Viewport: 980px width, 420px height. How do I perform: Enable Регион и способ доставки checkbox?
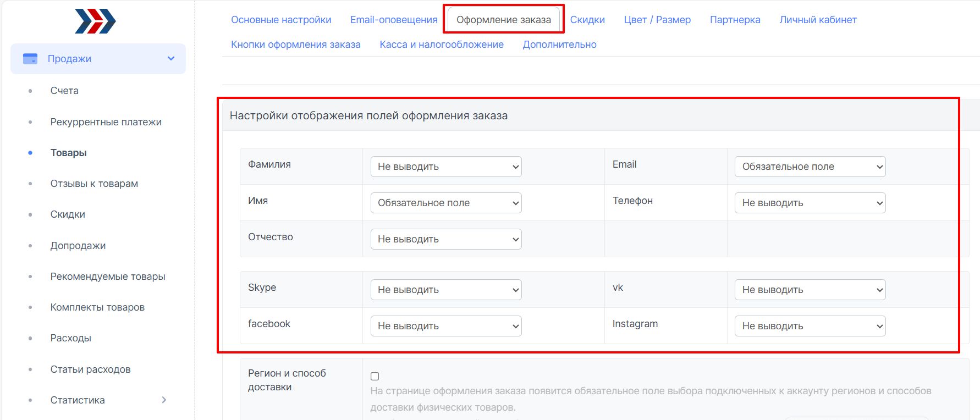pyautogui.click(x=375, y=377)
